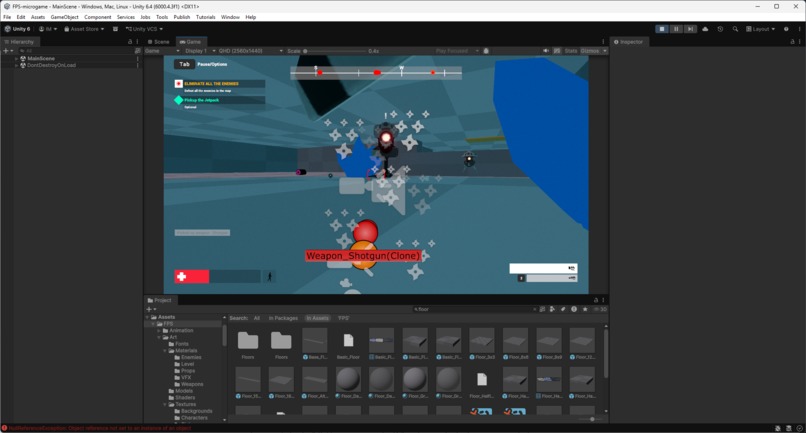Open the global search magnifier icon
The width and height of the screenshot is (806, 433).
pos(735,29)
